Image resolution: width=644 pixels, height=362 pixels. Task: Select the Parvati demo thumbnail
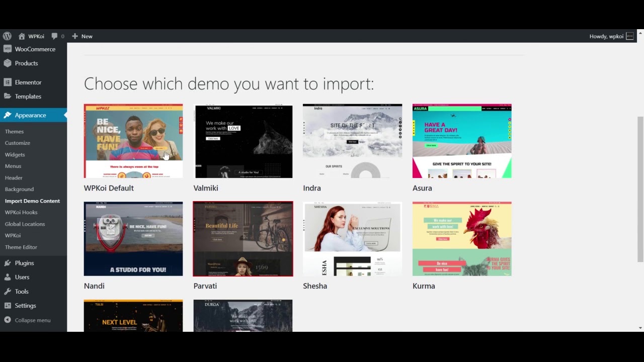pyautogui.click(x=243, y=239)
